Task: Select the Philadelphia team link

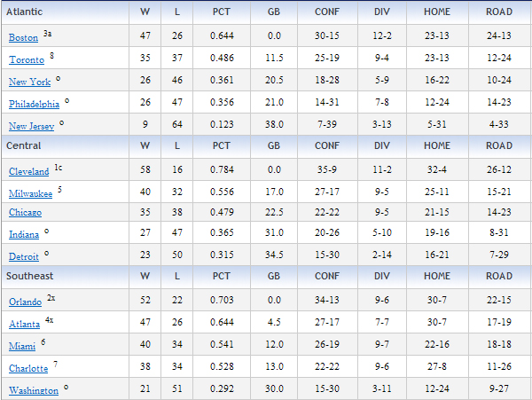Action: (35, 105)
